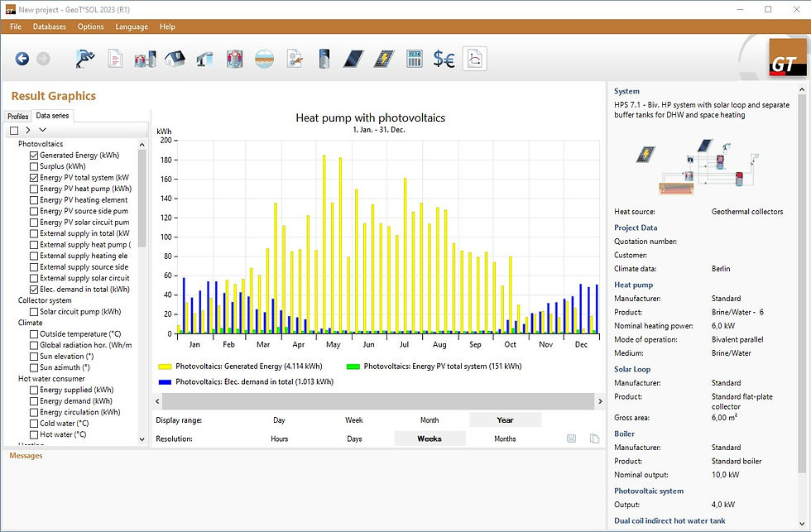Click the yellow Generated Energy legend swatch
This screenshot has width=811, height=532.
click(165, 366)
